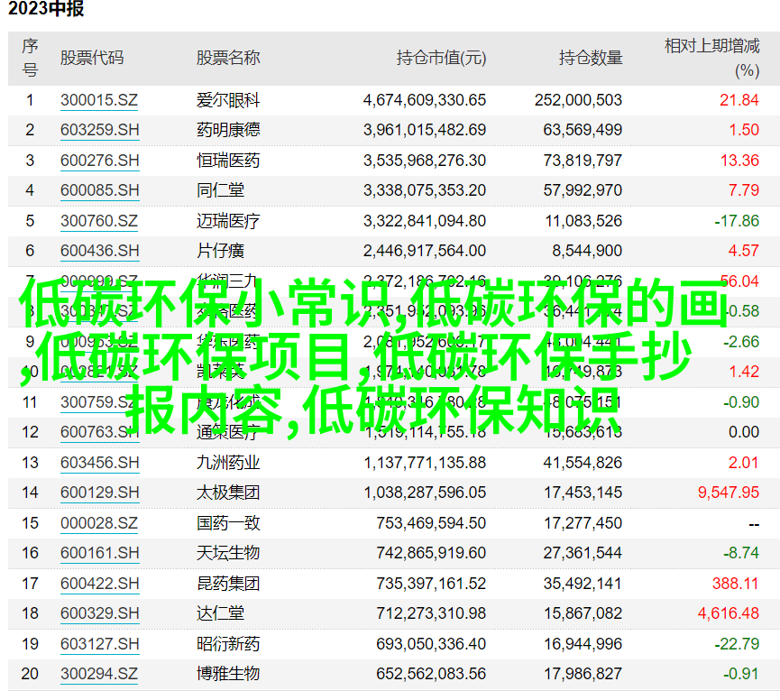This screenshot has width=780, height=700.
Task: Click holding quantity 17,986,827
Action: (x=583, y=674)
